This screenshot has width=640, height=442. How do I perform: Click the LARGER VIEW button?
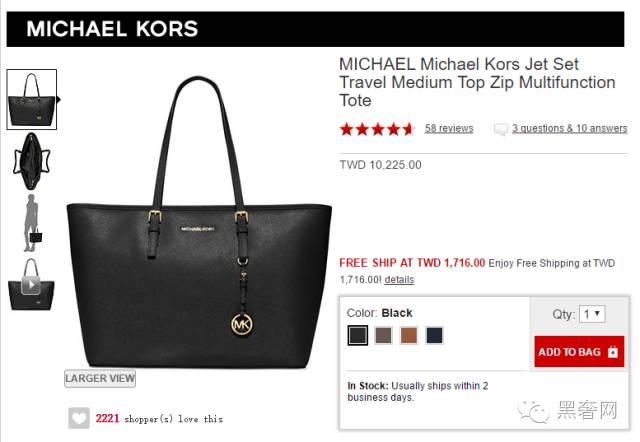click(x=100, y=378)
